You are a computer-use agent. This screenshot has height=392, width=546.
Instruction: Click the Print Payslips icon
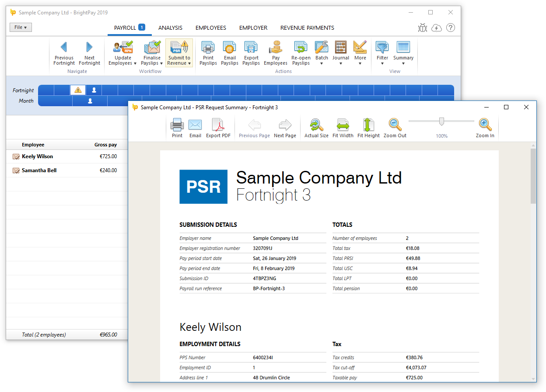(208, 53)
